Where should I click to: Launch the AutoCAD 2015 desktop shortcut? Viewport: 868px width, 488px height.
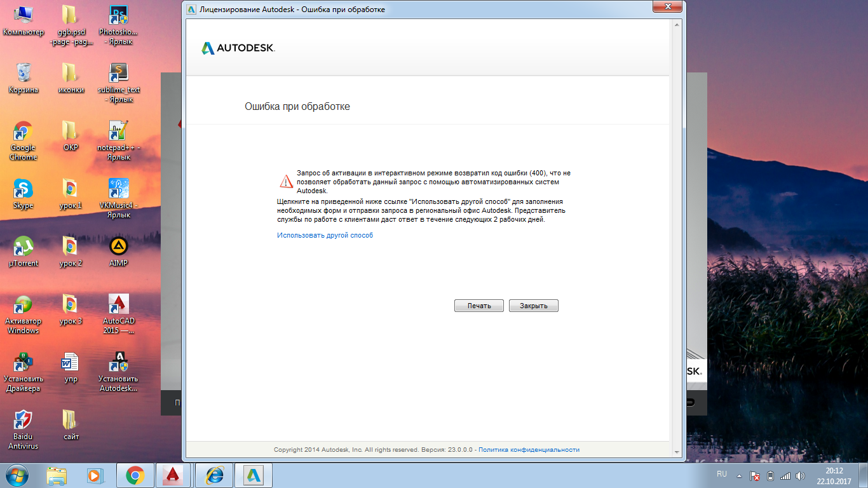118,315
